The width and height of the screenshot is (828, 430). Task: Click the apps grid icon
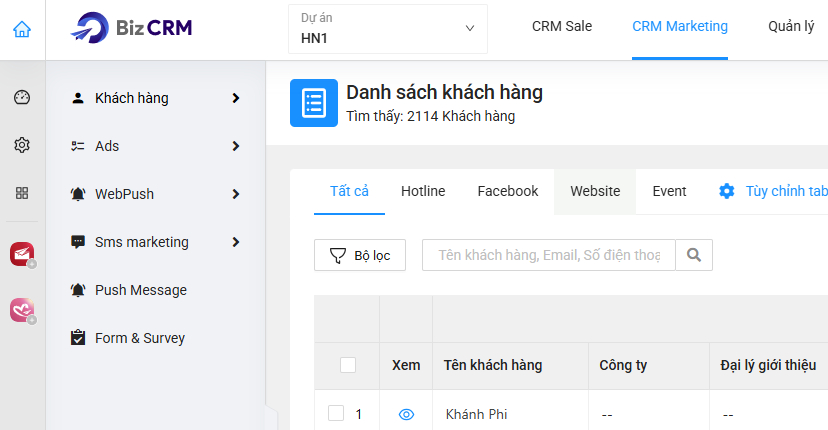[x=22, y=193]
